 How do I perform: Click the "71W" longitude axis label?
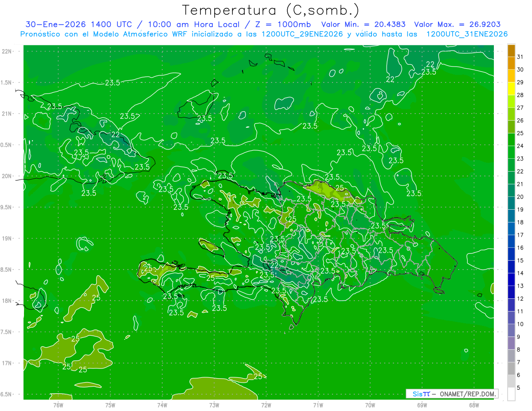318,405
